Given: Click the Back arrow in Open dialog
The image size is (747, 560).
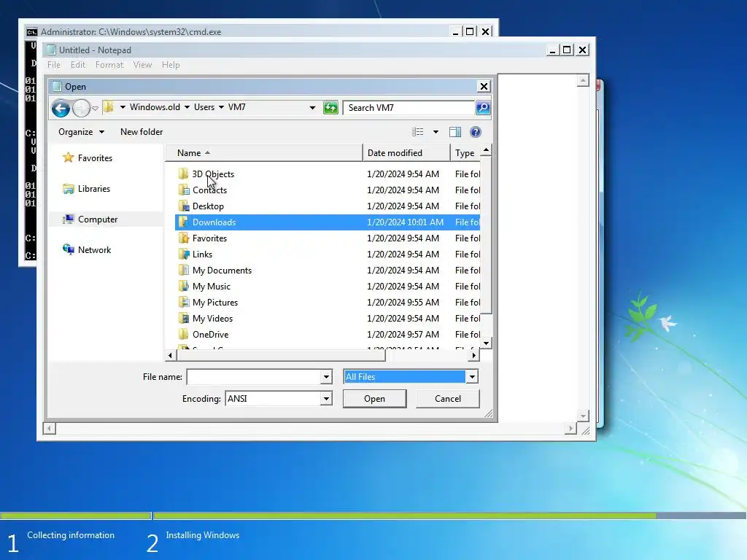Looking at the screenshot, I should point(61,108).
